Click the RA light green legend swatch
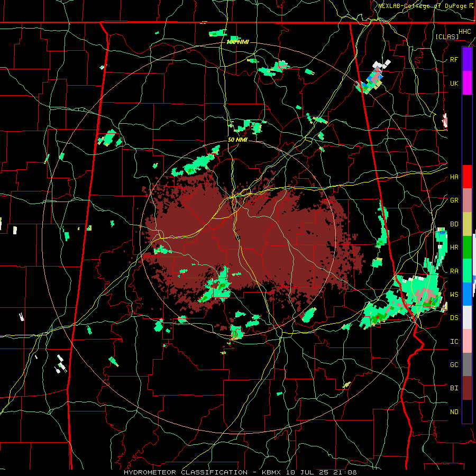This screenshot has width=476, height=476. [467, 271]
